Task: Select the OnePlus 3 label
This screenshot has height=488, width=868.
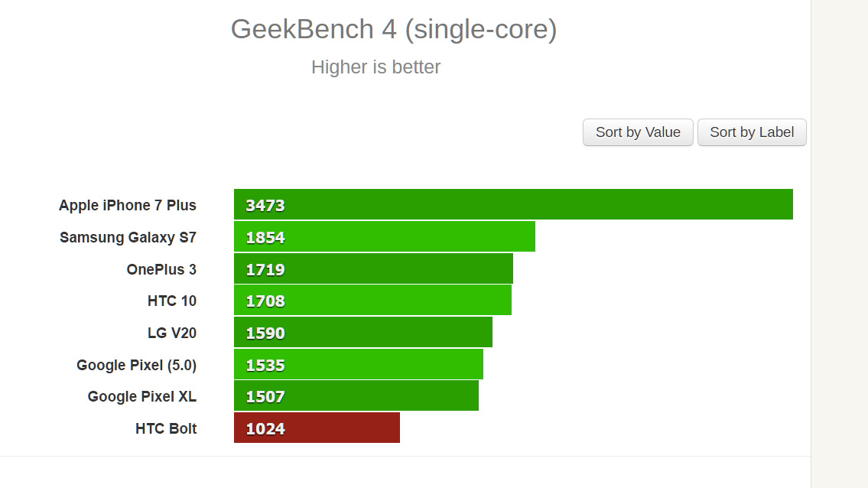Action: pos(161,269)
